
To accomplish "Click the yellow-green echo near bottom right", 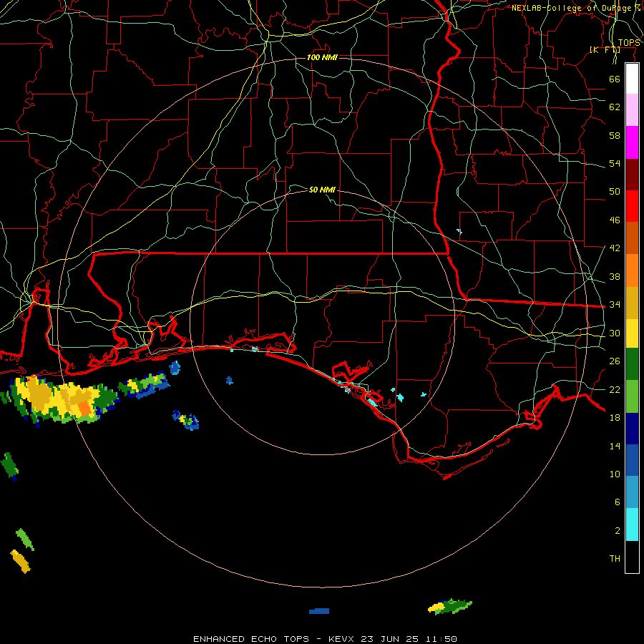I will click(450, 606).
